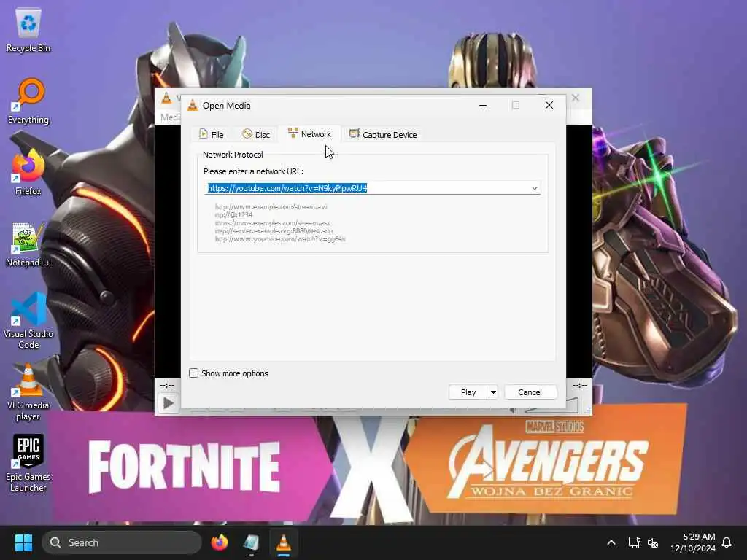
Task: Click the elapsed time label in the VLC main window
Action: [x=167, y=385]
